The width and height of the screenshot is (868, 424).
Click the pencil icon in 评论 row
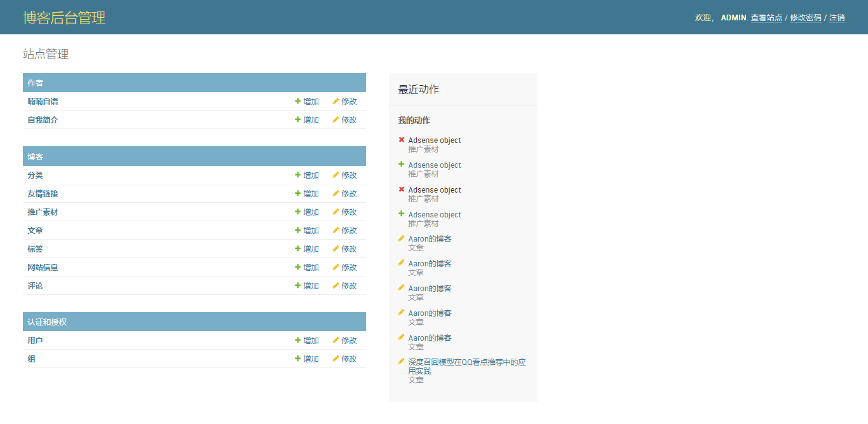pyautogui.click(x=336, y=285)
